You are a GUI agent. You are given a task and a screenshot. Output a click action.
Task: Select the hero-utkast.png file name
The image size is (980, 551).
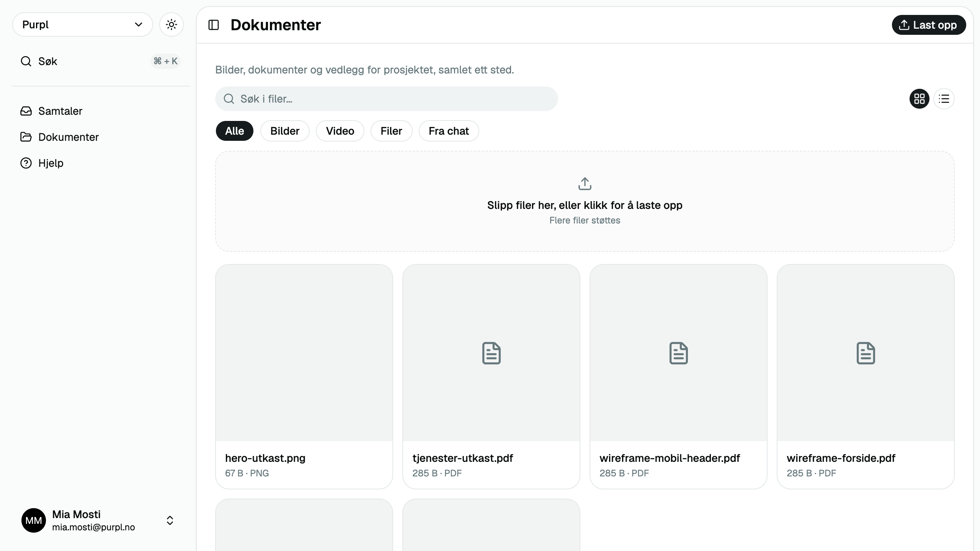click(265, 458)
